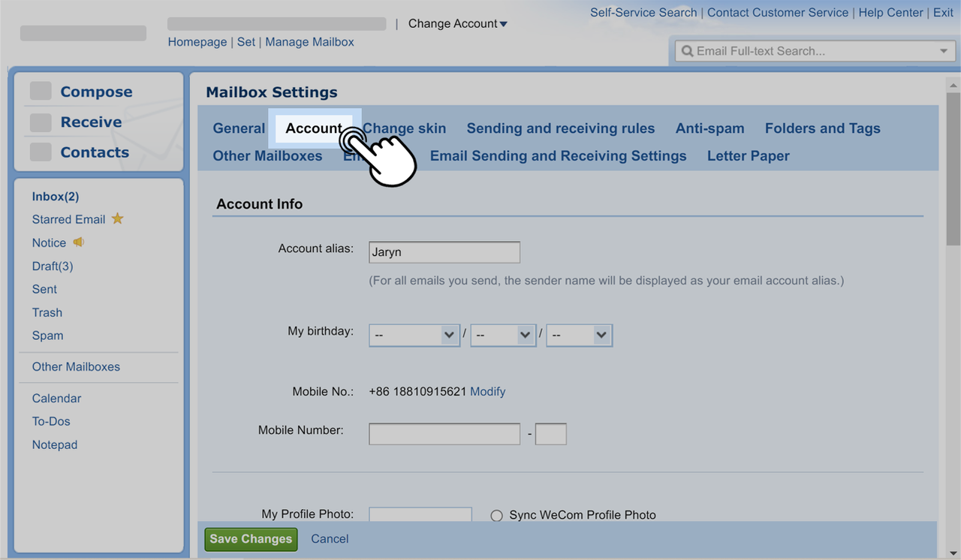Click the Account alias text field
Image resolution: width=961 pixels, height=560 pixels.
tap(444, 252)
